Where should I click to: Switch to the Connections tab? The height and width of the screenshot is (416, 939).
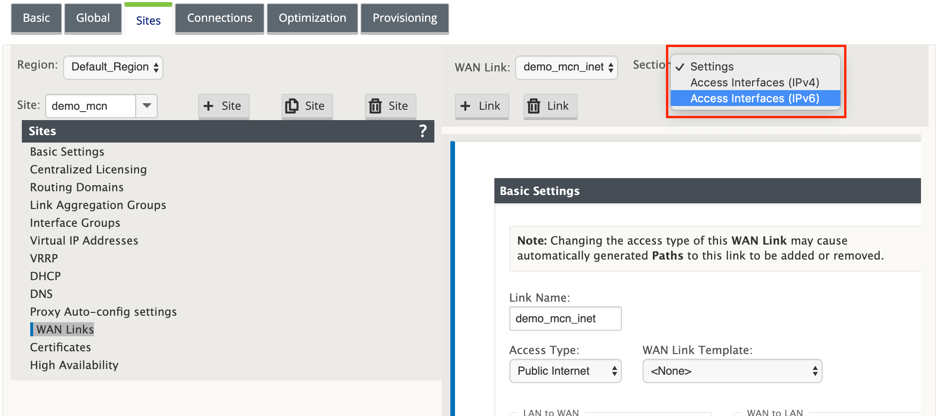point(220,19)
